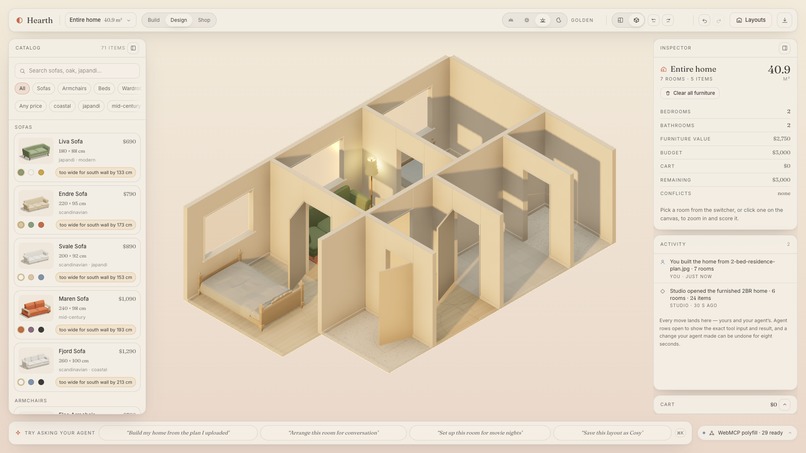Collapse the Activity panel using the 2 counter

tap(788, 244)
